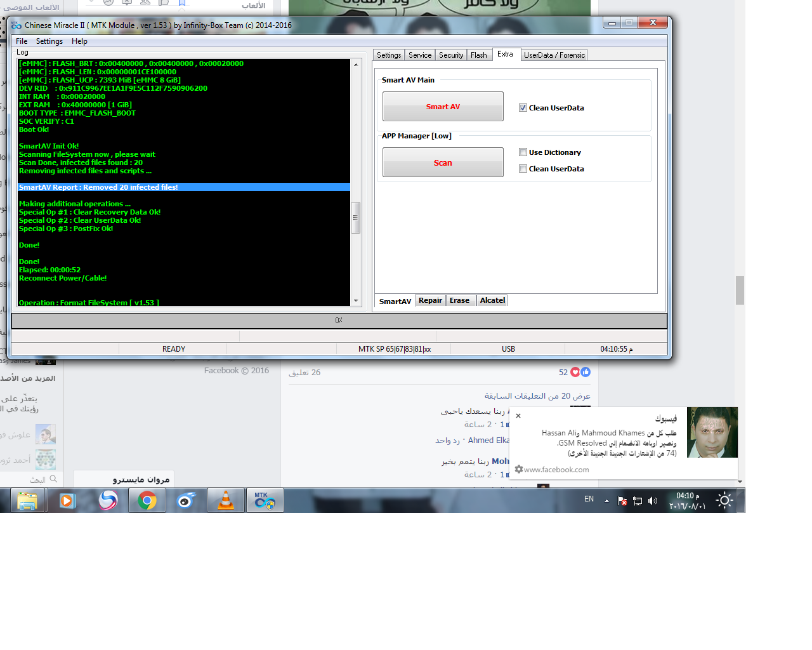Screen dimensions: 812x650
Task: Click the READY status bar entry
Action: click(173, 349)
